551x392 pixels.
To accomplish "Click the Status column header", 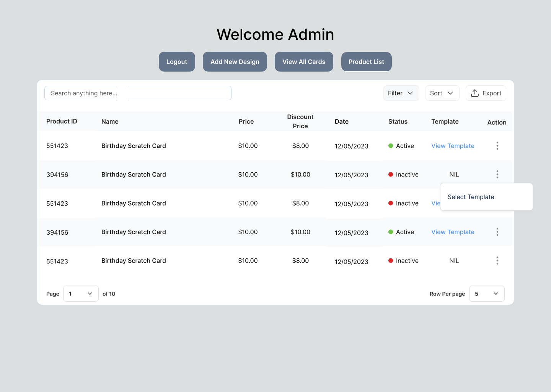I will pos(398,121).
